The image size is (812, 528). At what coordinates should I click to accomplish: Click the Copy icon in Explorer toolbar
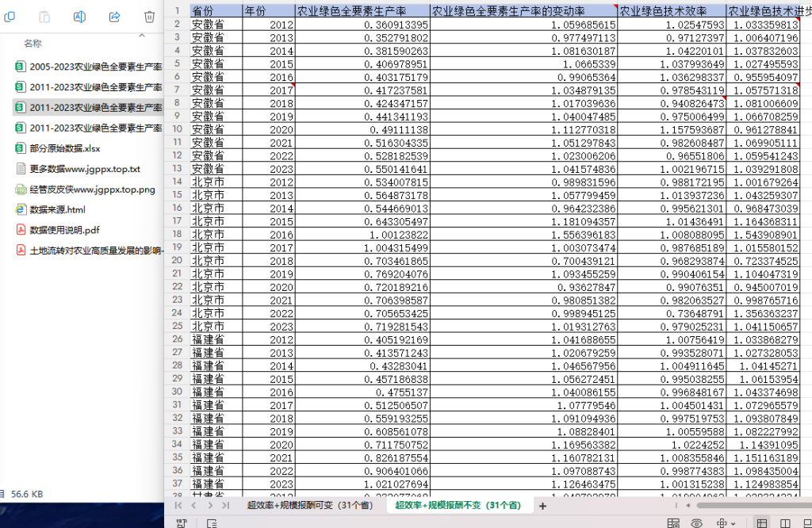coord(10,17)
